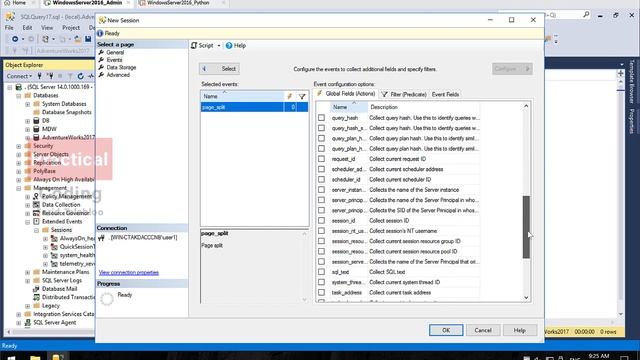Image resolution: width=640 pixels, height=360 pixels.
Task: Click the Select back button
Action: (x=220, y=69)
